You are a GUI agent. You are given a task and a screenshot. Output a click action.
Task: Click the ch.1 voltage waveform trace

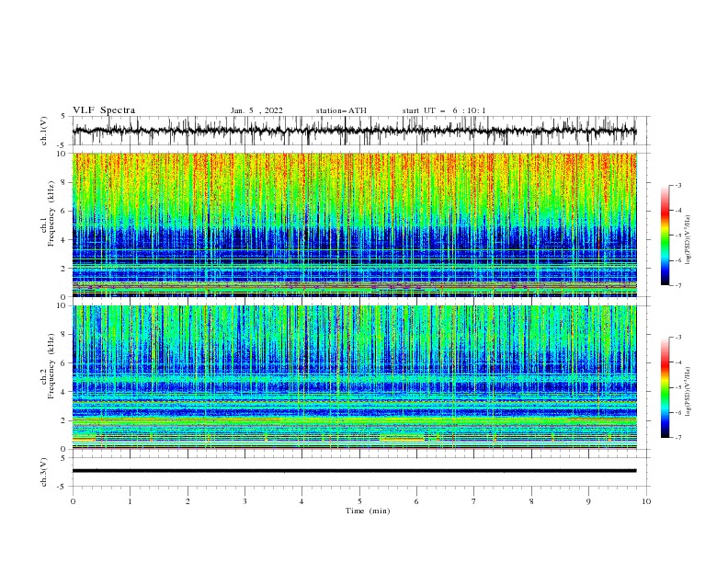click(354, 131)
